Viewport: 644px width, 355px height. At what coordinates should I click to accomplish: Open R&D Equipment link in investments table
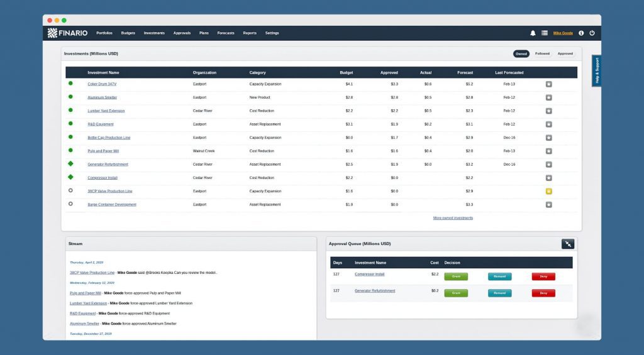pyautogui.click(x=101, y=124)
